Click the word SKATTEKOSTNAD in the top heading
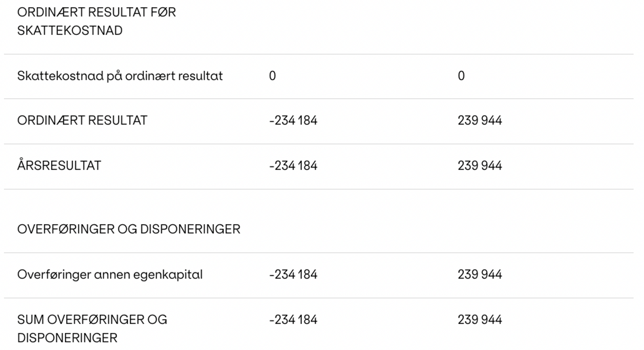Viewport: 644px width, 350px height. [70, 31]
